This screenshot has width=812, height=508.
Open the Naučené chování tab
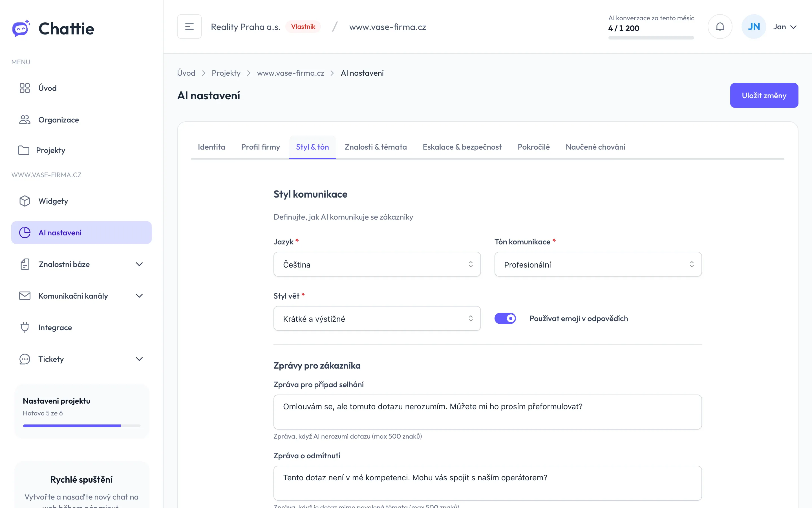(595, 147)
